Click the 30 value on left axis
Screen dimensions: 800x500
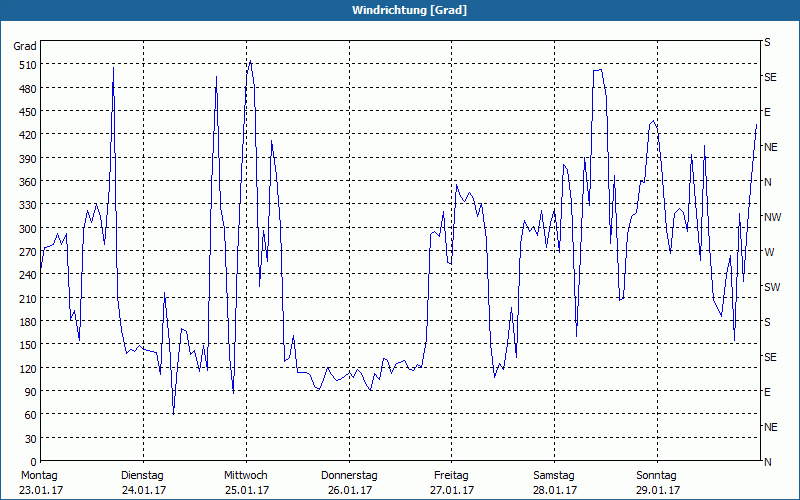tap(31, 439)
